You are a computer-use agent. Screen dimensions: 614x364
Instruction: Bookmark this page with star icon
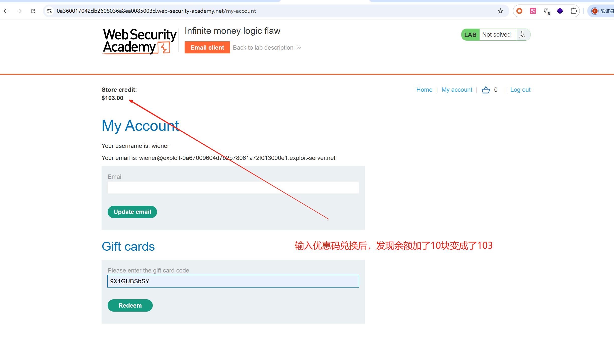tap(500, 11)
